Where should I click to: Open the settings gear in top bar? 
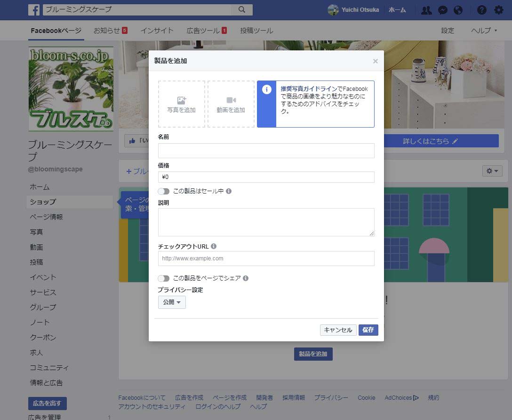[498, 10]
